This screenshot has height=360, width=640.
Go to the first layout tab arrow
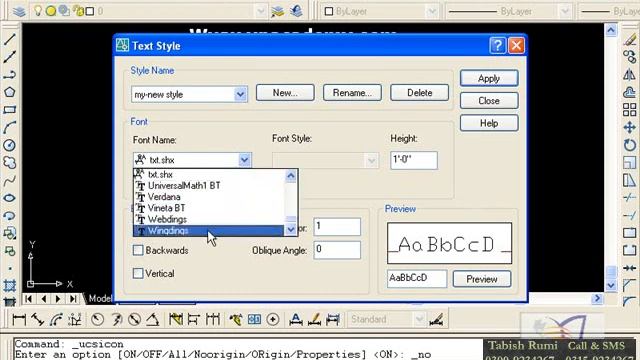tap(28, 299)
